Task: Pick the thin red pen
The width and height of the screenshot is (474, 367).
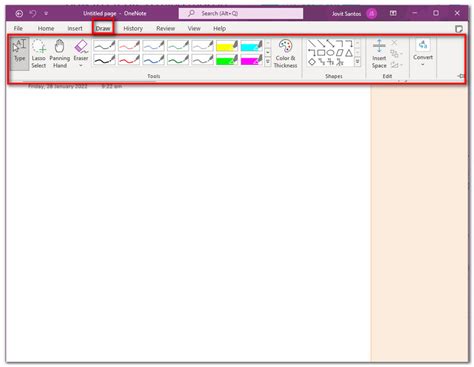Action: tap(129, 46)
